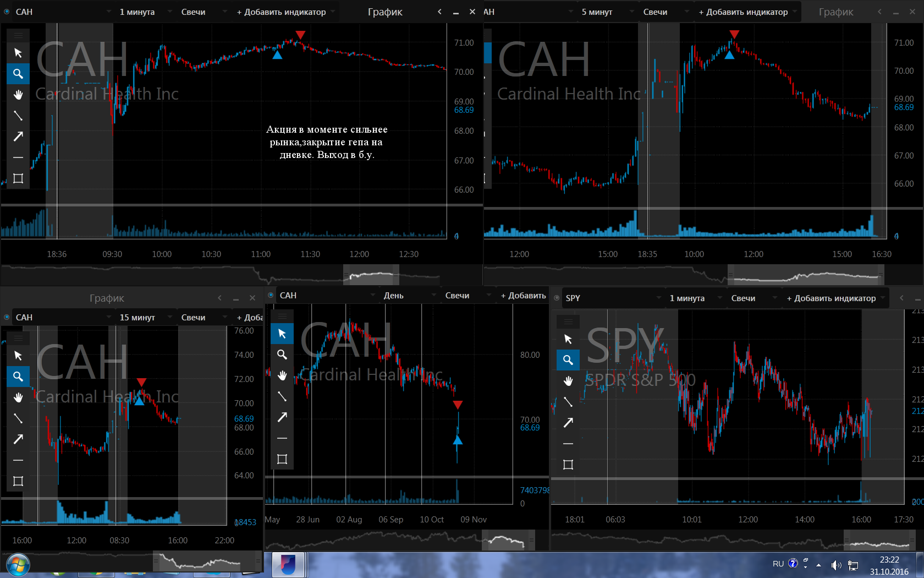Select the pointer tool in daily CAH chart
924x578 pixels.
tap(282, 334)
